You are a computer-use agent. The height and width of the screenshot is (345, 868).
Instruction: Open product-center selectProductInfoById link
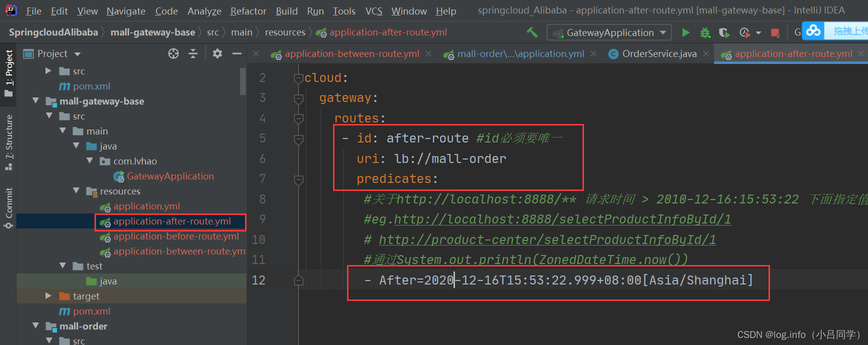pyautogui.click(x=547, y=239)
